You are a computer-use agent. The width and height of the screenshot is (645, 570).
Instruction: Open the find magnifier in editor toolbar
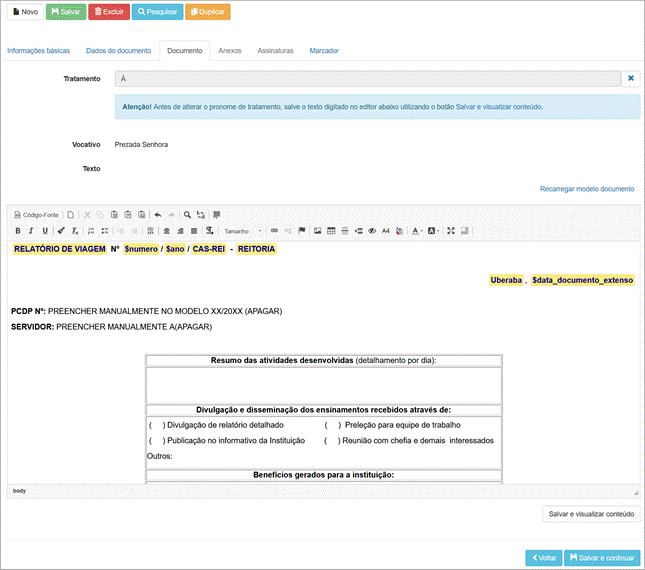click(187, 214)
